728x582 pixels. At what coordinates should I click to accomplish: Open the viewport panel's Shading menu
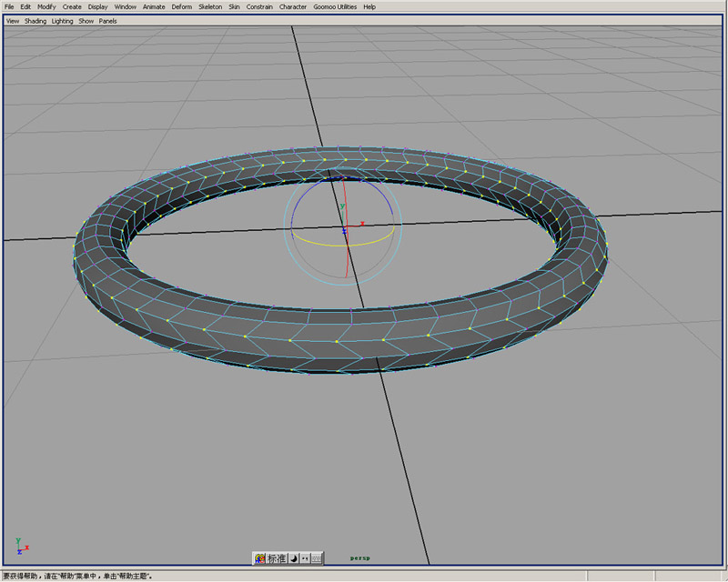pyautogui.click(x=35, y=21)
